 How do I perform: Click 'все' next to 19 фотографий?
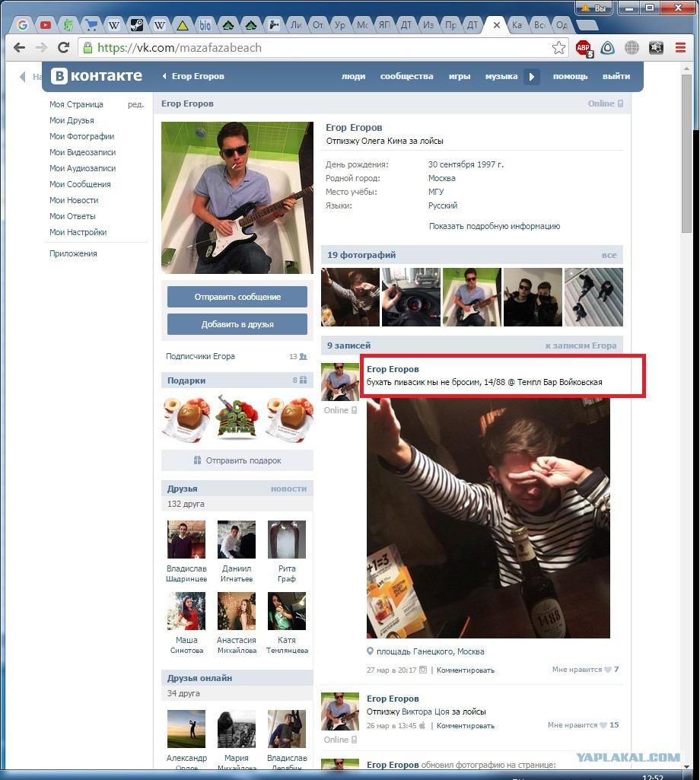pos(609,255)
